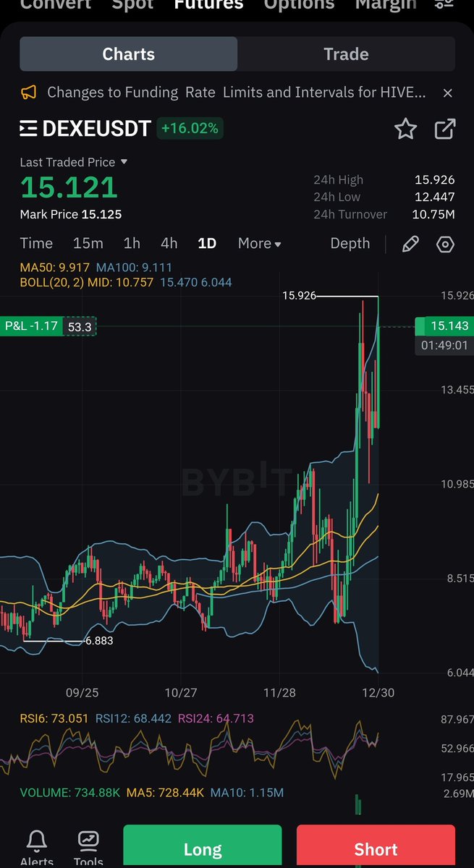Switch to the Charts tab
This screenshot has width=474, height=868.
129,54
